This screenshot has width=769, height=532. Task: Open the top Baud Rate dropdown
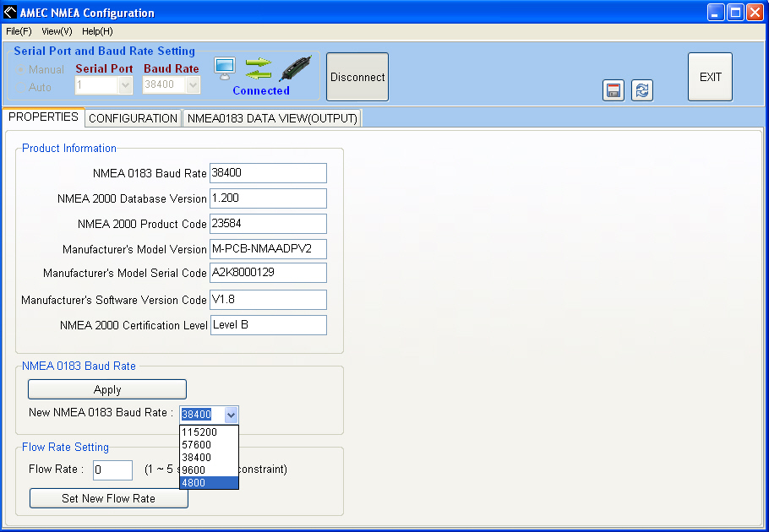coord(194,84)
